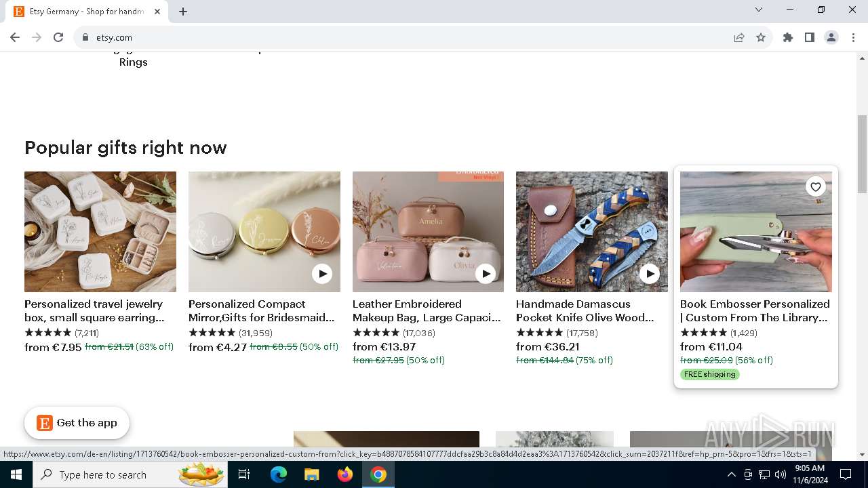Open Personalized travel jewelry box title

point(94,310)
